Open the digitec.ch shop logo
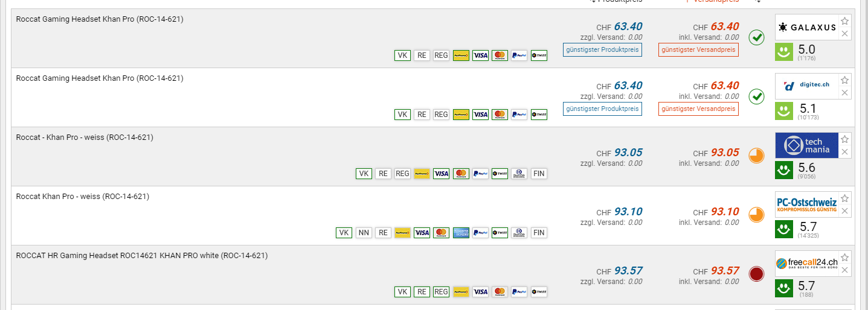The width and height of the screenshot is (868, 310). coord(806,86)
